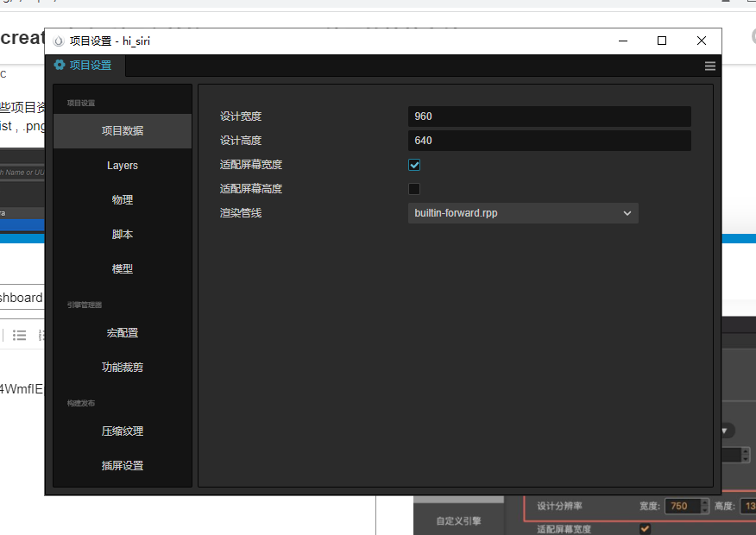Select 自定义引擎 in the background window
756x535 pixels.
458,521
